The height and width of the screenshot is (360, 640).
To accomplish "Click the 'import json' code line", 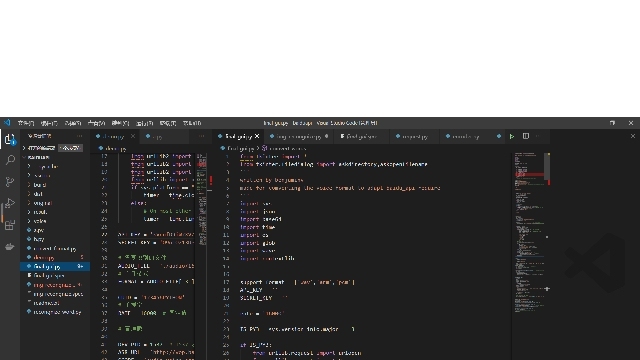I will [258, 211].
